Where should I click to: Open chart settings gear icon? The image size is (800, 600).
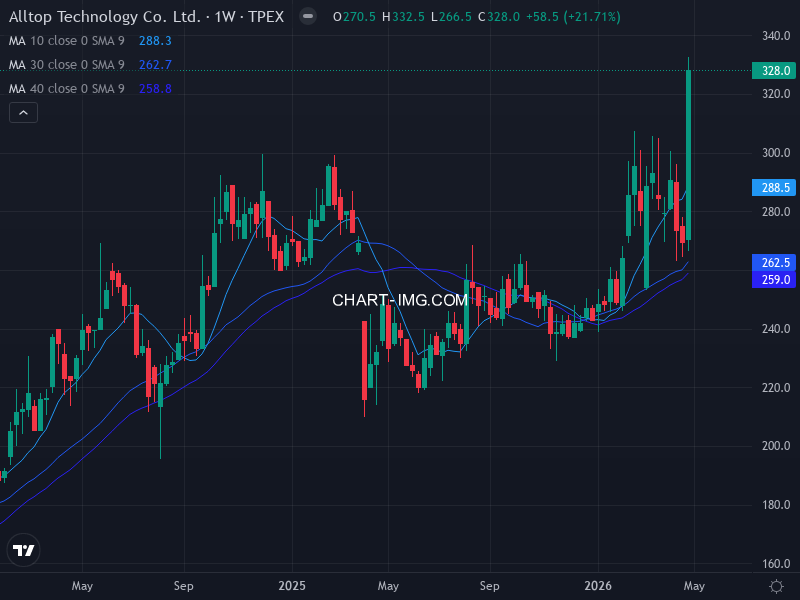tap(776, 586)
